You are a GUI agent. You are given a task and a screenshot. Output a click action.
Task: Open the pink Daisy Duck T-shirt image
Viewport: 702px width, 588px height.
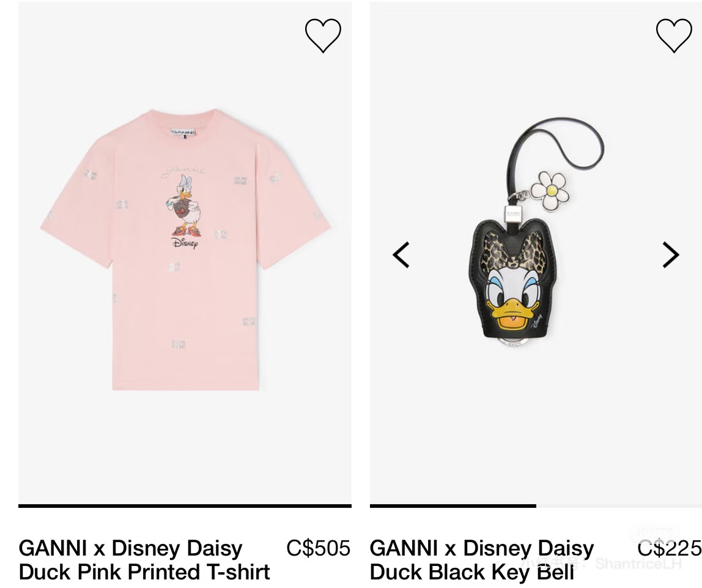click(185, 250)
